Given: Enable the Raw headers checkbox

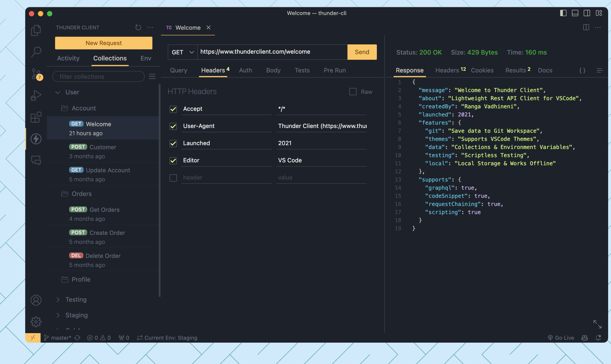Looking at the screenshot, I should coord(353,92).
